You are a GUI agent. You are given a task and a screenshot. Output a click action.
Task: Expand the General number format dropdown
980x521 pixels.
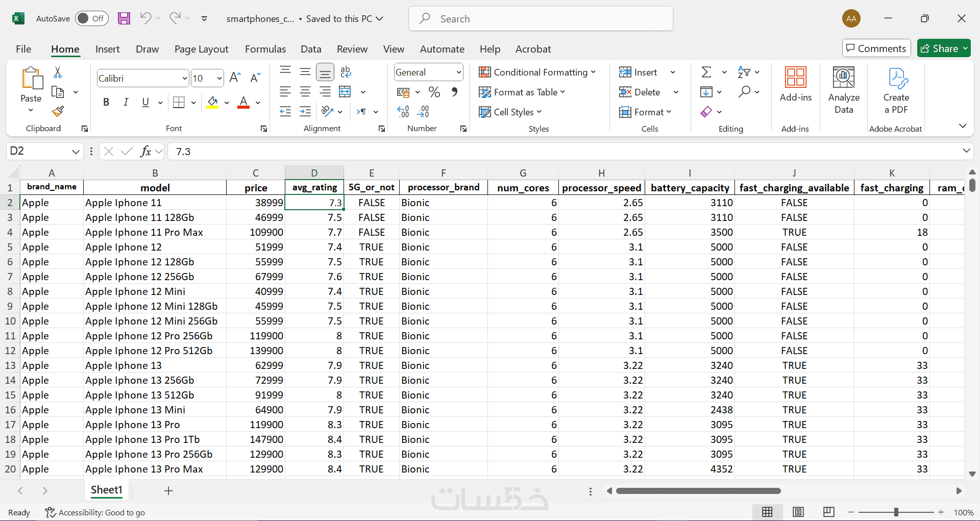coord(458,72)
